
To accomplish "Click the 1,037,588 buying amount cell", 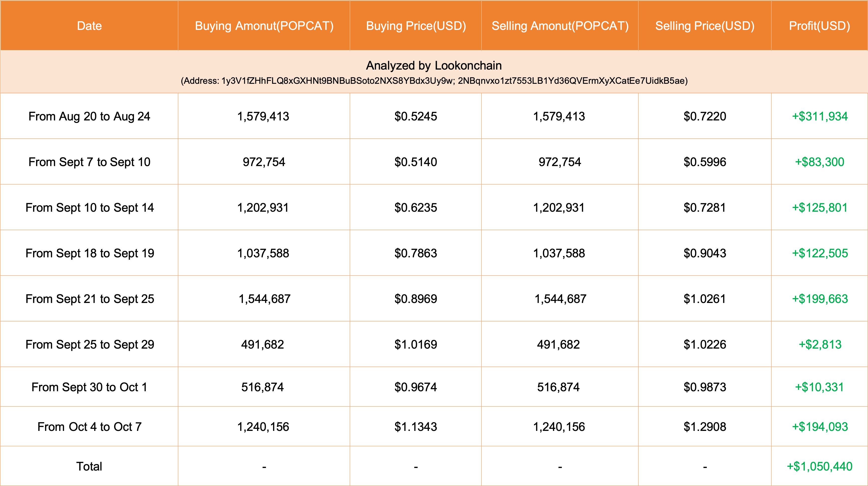I will click(263, 253).
